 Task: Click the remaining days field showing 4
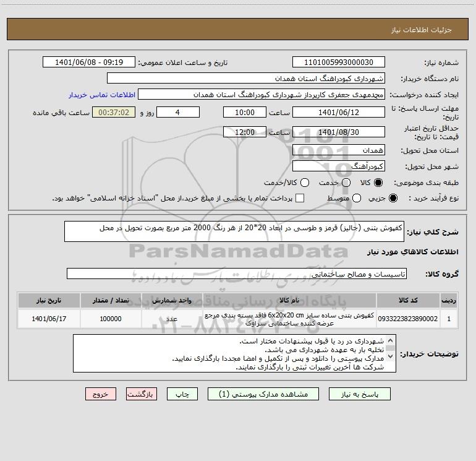click(178, 113)
